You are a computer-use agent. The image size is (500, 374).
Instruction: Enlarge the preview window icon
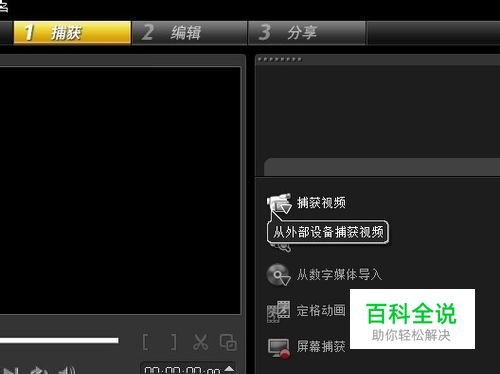pos(228,342)
